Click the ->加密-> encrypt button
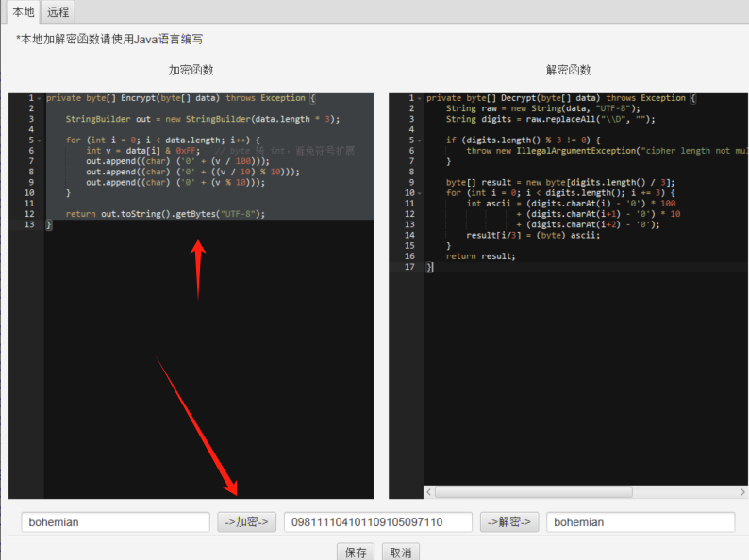749x560 pixels. 246,522
